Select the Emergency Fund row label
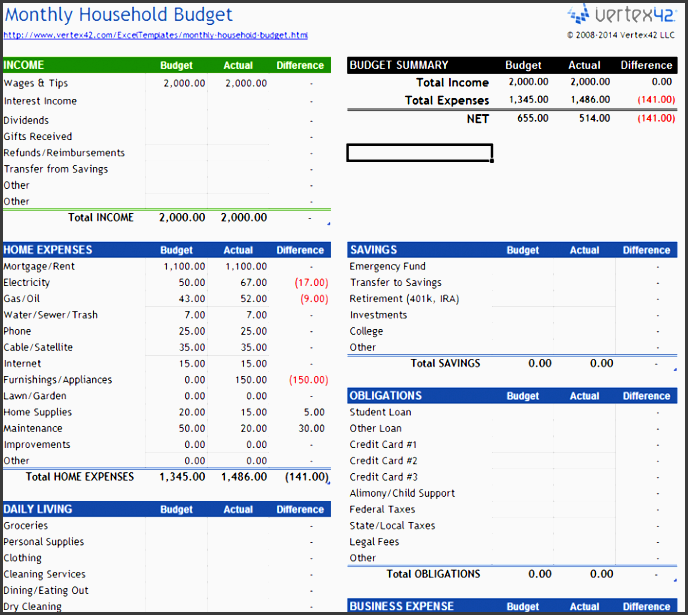This screenshot has height=615, width=688. click(387, 266)
